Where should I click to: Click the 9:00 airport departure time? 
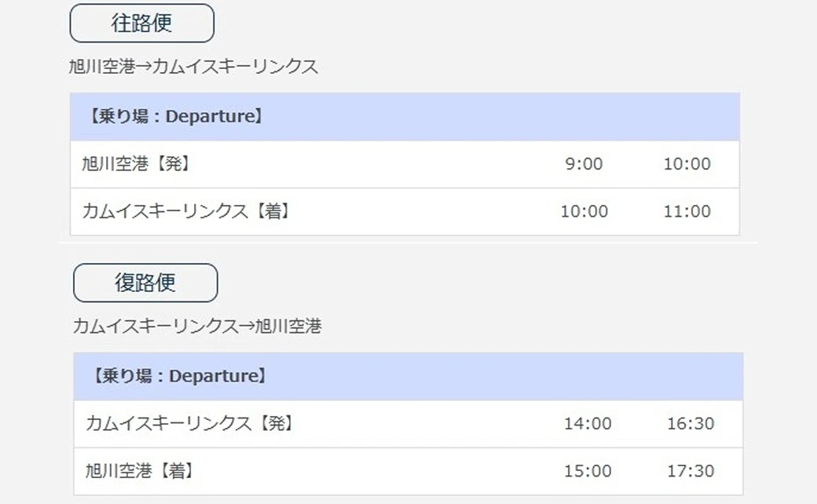pos(584,164)
